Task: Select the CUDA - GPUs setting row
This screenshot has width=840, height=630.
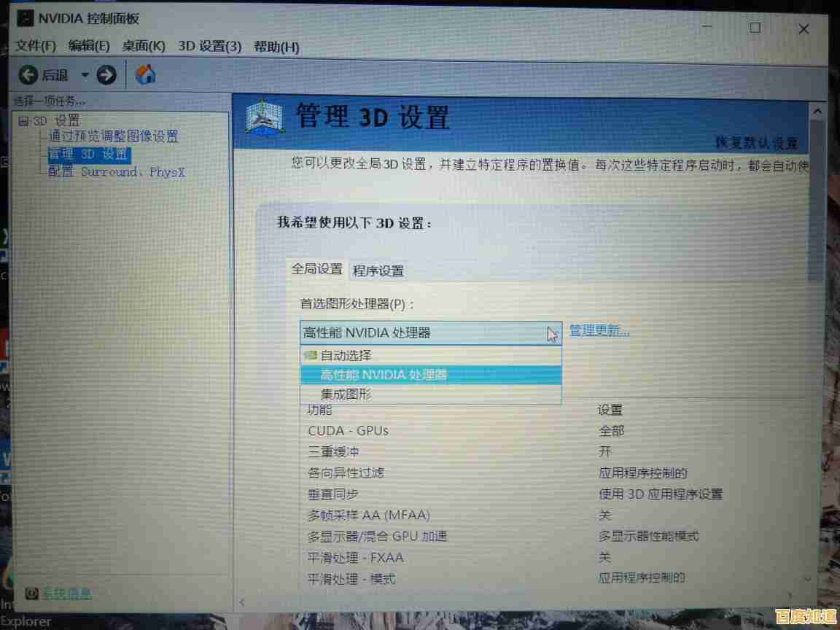Action: (347, 430)
